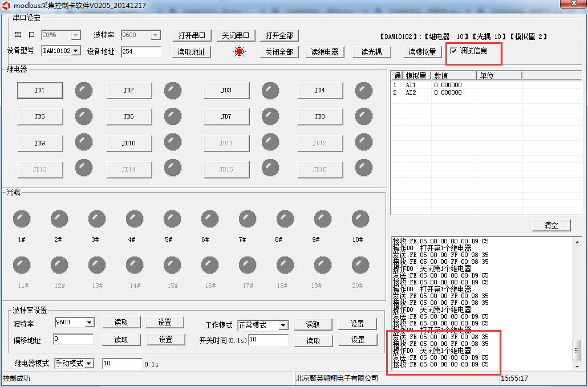Viewport: 588px width, 387px height.
Task: Open the 继电器模式 手动模式 dropdown
Action: point(88,364)
